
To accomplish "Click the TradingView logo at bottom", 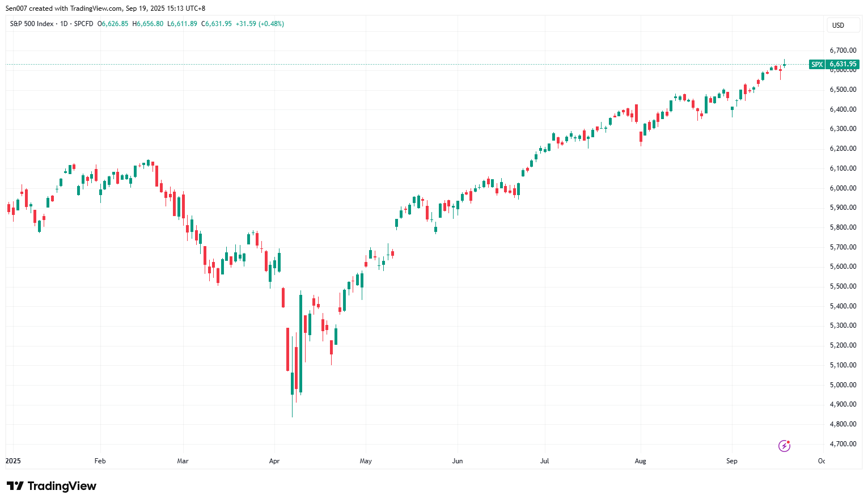I will (x=52, y=486).
